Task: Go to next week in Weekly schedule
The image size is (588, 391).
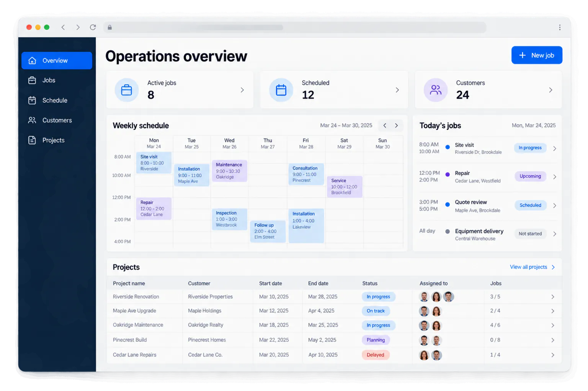Action: (397, 125)
